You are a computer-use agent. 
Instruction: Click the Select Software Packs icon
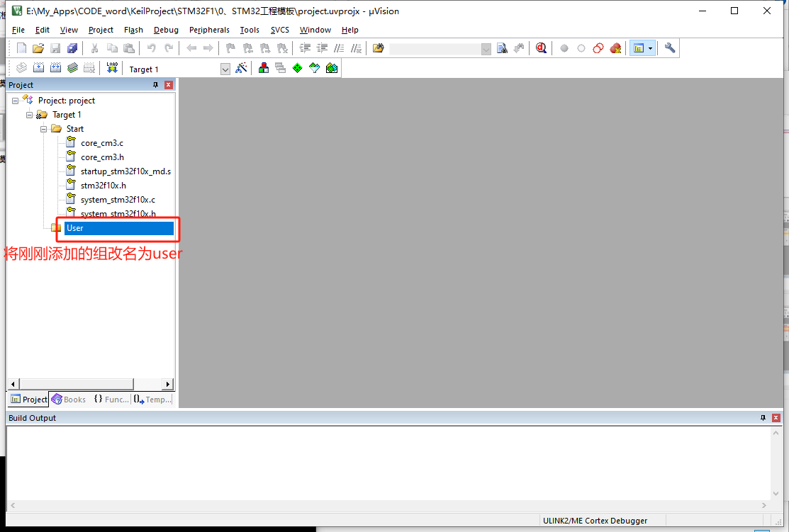(315, 68)
